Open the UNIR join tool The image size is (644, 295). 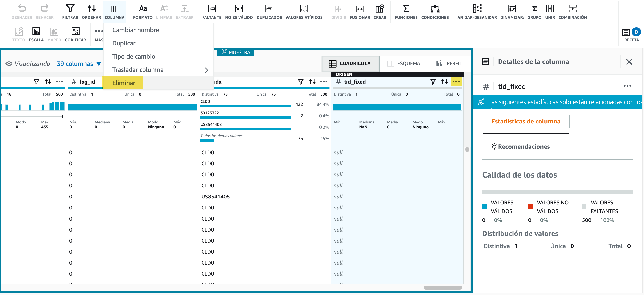(x=550, y=12)
